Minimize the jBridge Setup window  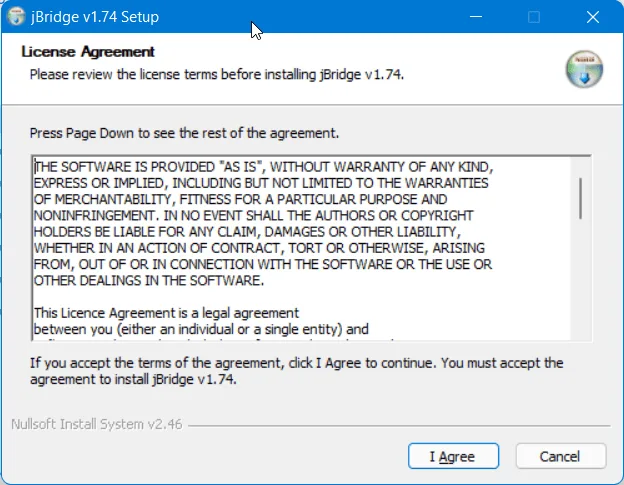[x=476, y=17]
